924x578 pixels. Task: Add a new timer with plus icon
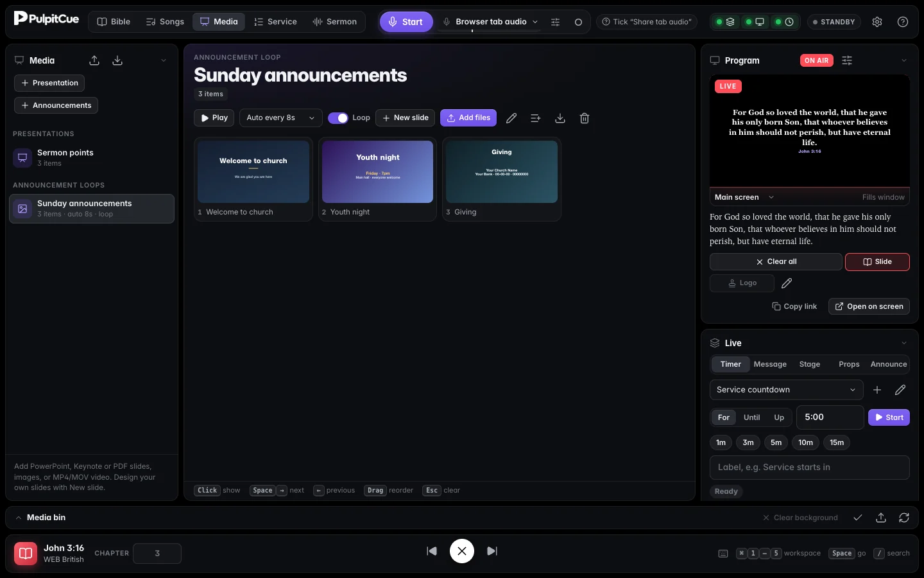877,390
